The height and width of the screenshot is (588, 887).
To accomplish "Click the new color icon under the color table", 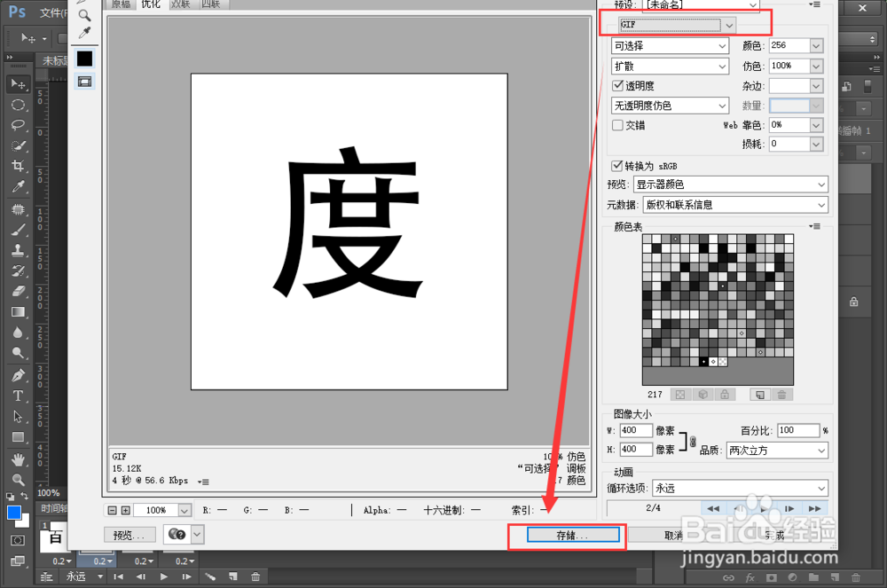I will [x=759, y=394].
